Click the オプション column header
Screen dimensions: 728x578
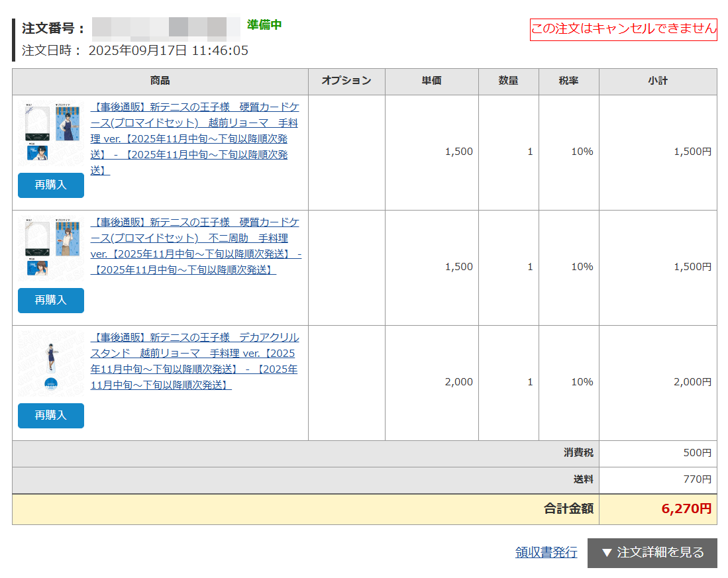[x=347, y=81]
